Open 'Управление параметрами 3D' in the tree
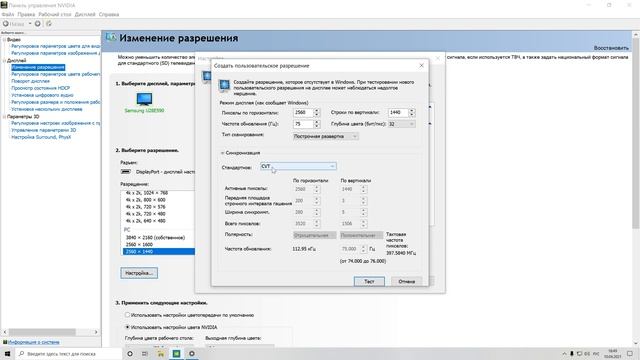640x360 pixels. pyautogui.click(x=43, y=130)
